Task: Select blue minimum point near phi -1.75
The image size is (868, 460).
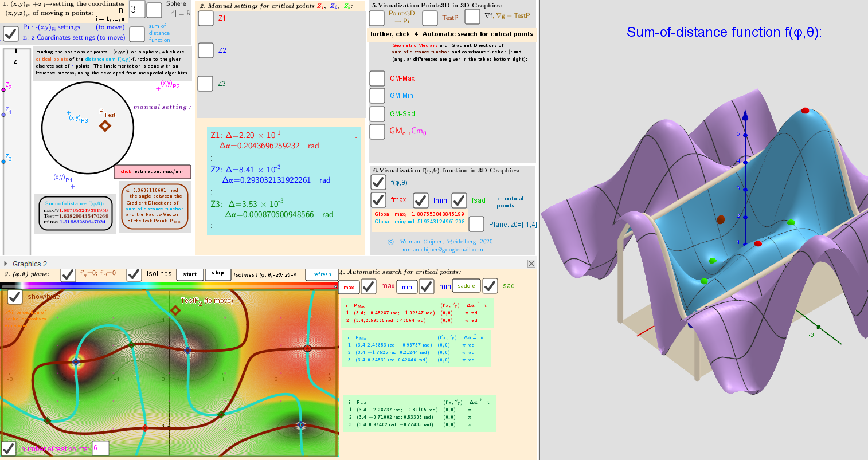Action: (x=76, y=361)
